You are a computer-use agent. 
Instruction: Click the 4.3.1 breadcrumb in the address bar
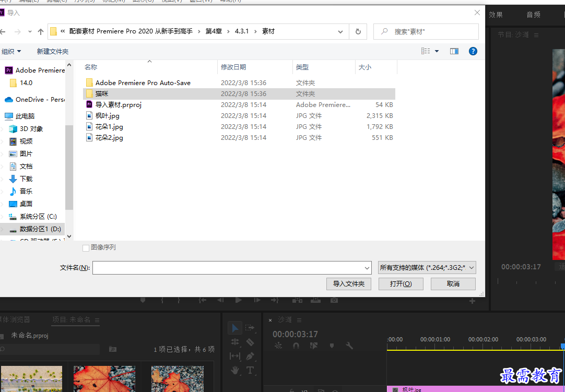[x=242, y=31]
